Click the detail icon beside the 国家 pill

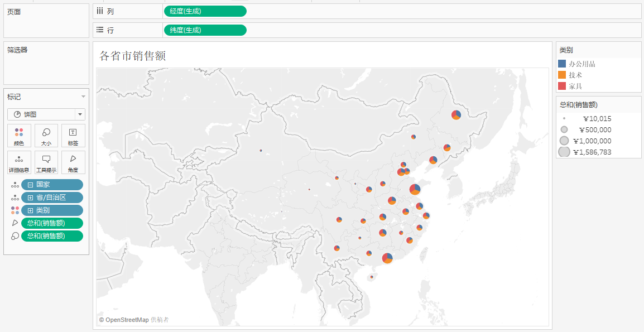point(15,185)
